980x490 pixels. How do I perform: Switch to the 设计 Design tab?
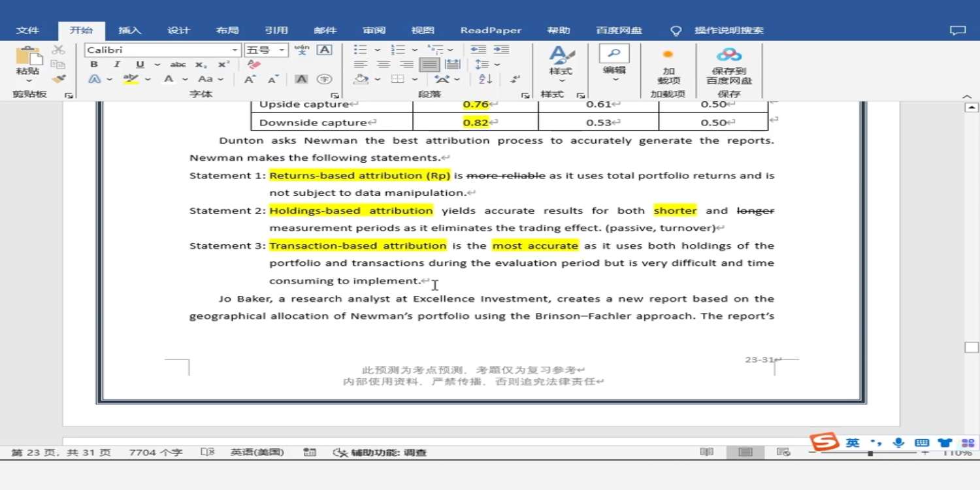(178, 31)
